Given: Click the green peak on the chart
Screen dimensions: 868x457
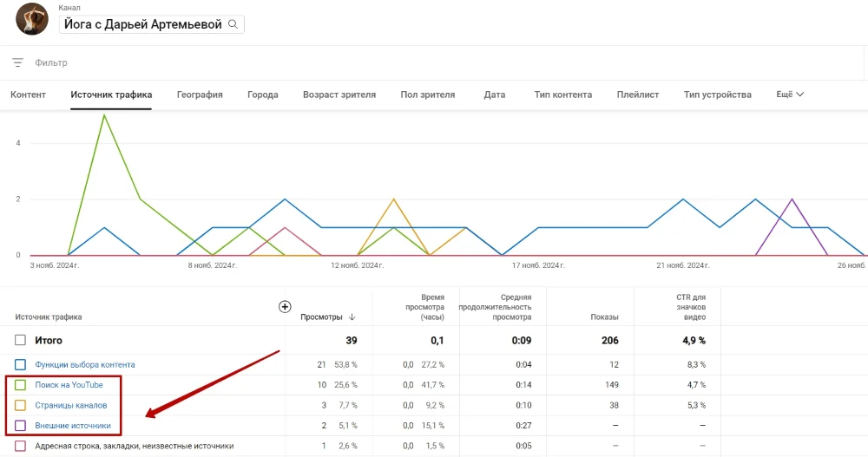Looking at the screenshot, I should pyautogui.click(x=104, y=115).
